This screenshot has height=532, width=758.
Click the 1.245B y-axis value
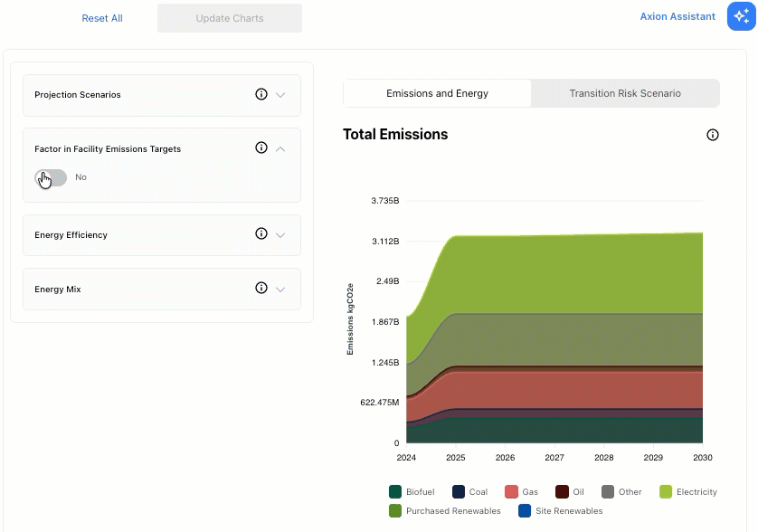coord(385,363)
